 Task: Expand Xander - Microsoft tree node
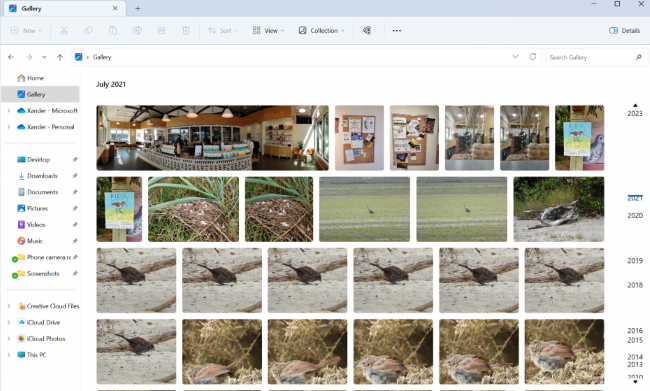(9, 111)
